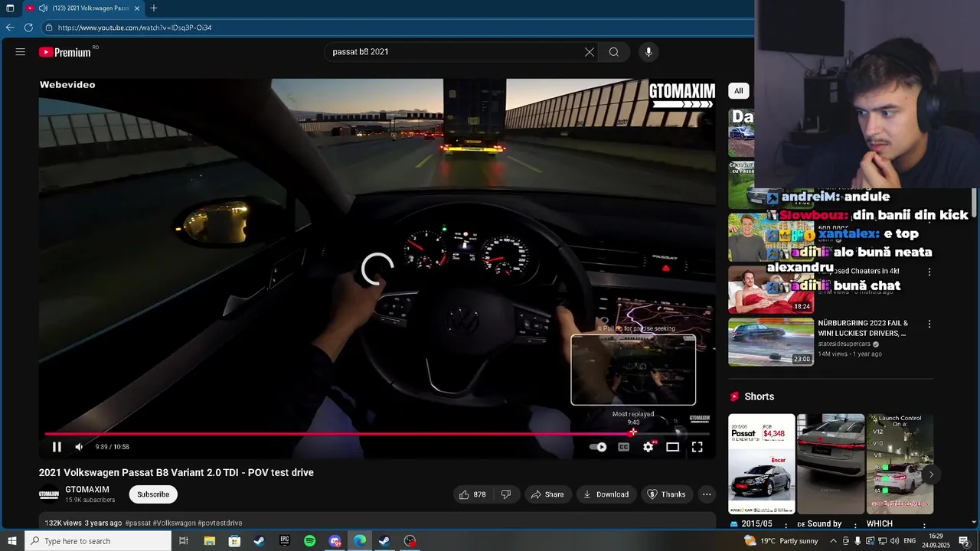Open File Explorer from taskbar
Viewport: 980px width, 551px height.
point(209,541)
